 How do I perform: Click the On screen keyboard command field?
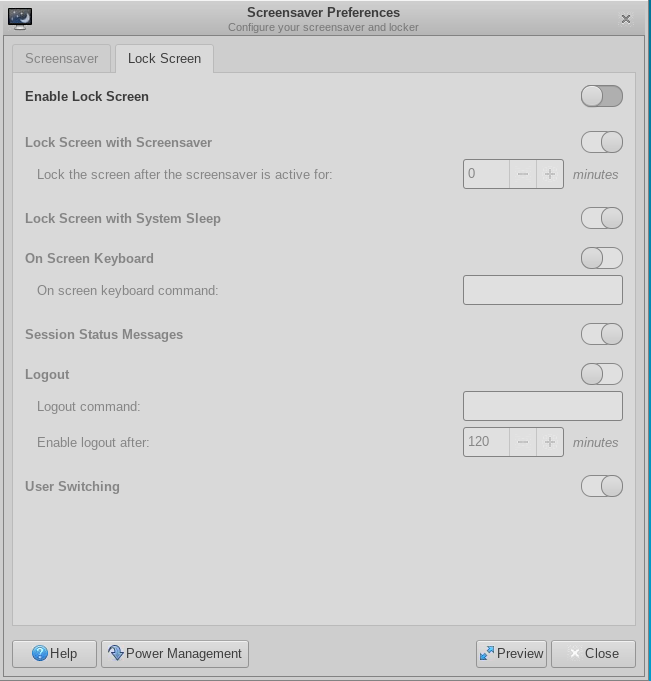pos(543,290)
